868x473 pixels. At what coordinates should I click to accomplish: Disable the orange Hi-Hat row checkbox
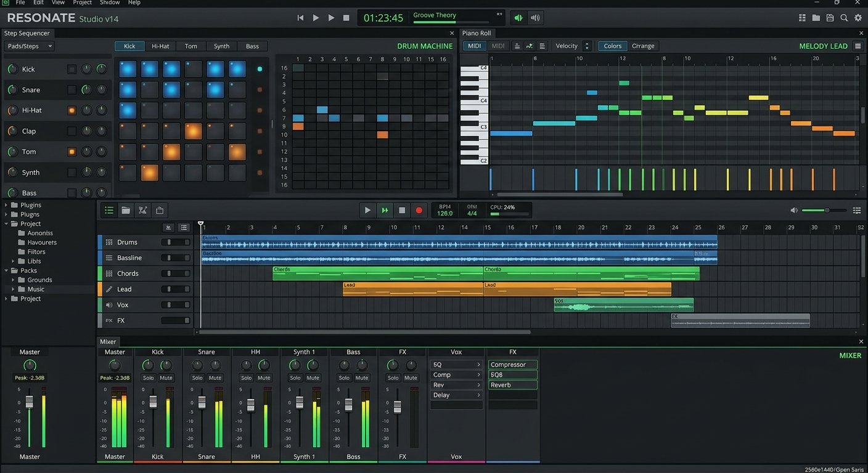pos(72,111)
